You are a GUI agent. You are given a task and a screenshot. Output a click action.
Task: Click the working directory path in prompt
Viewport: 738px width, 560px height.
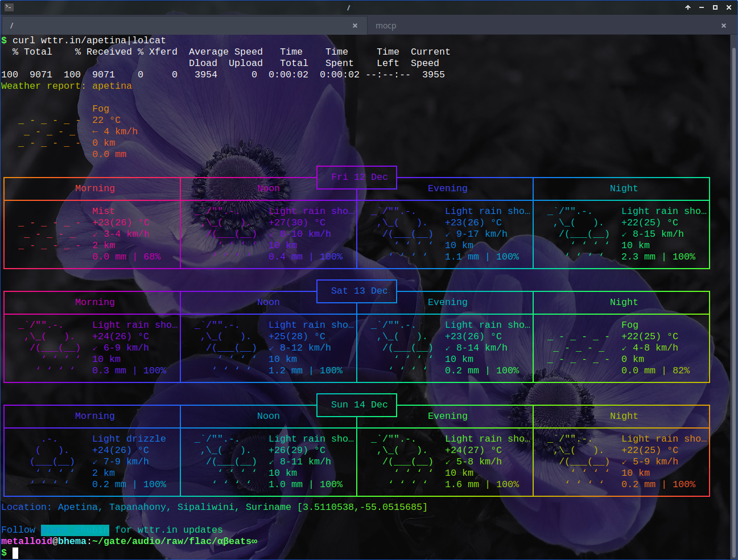point(174,541)
